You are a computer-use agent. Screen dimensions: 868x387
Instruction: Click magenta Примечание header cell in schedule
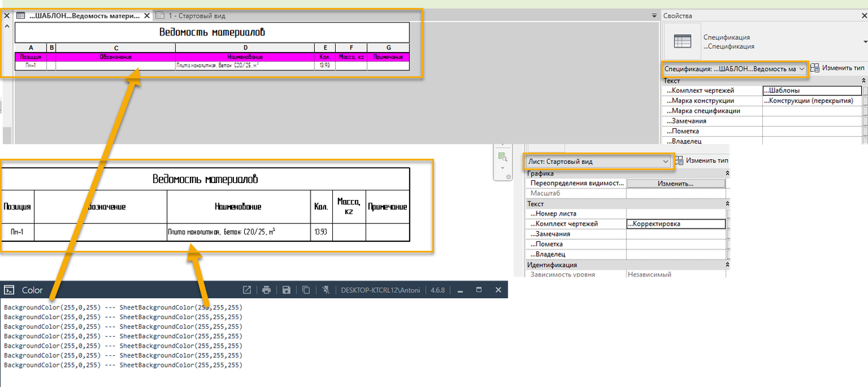389,57
